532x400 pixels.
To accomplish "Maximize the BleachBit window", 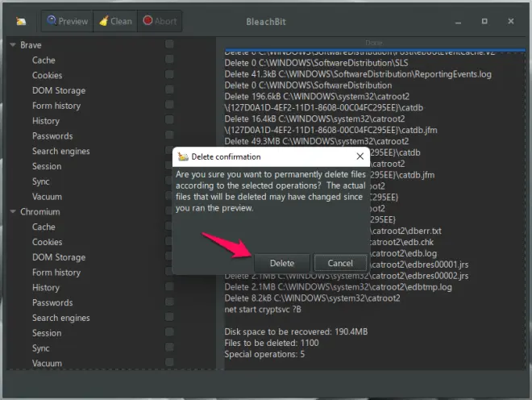I will click(x=484, y=22).
